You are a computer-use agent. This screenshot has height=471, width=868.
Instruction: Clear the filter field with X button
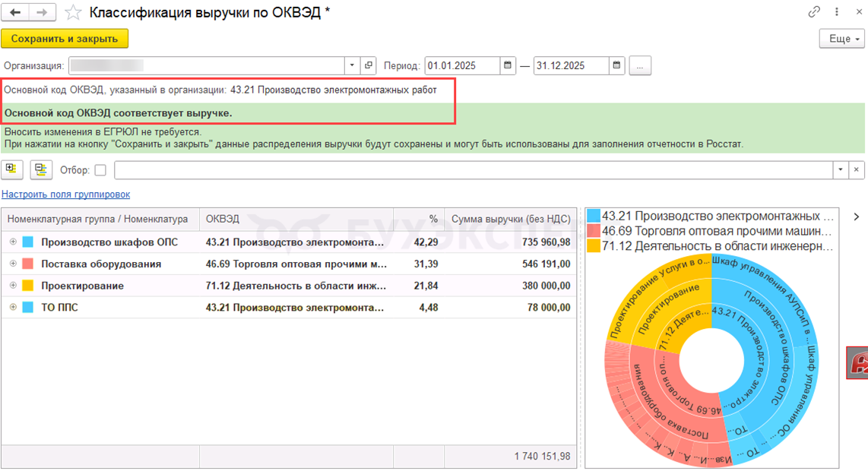(x=857, y=170)
